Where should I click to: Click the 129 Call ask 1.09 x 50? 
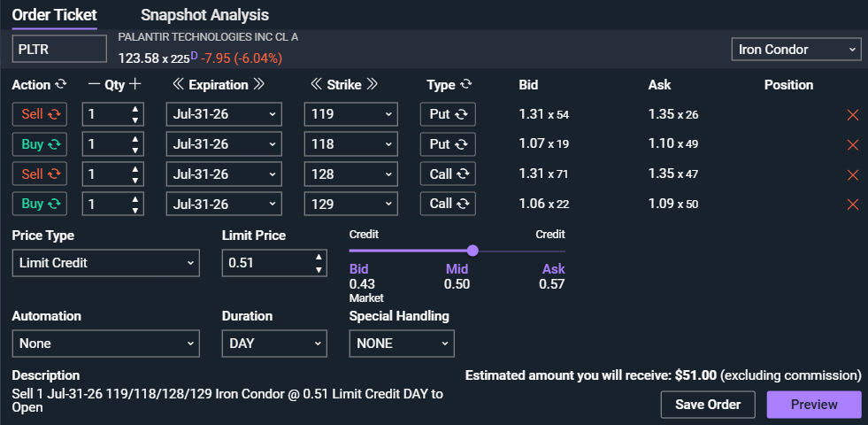click(x=673, y=204)
